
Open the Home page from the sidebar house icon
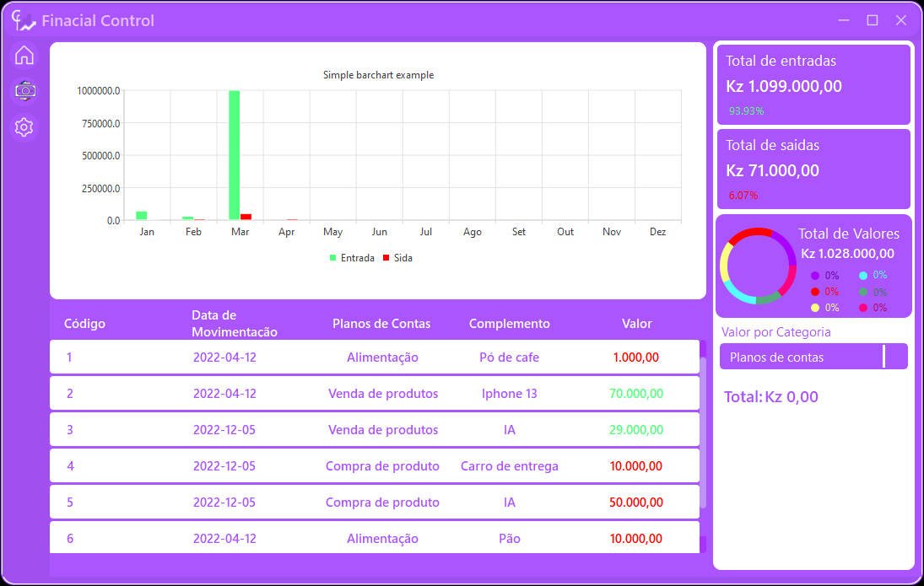[x=24, y=55]
